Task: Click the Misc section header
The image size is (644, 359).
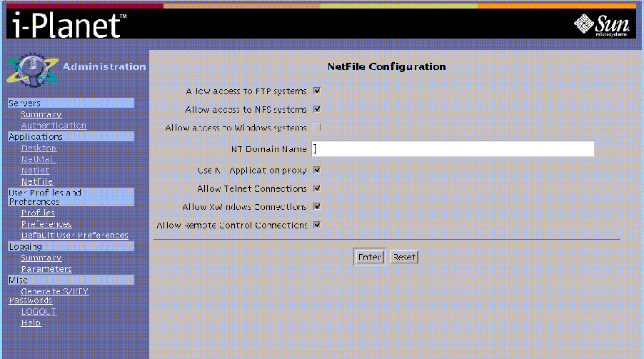Action: (x=71, y=280)
